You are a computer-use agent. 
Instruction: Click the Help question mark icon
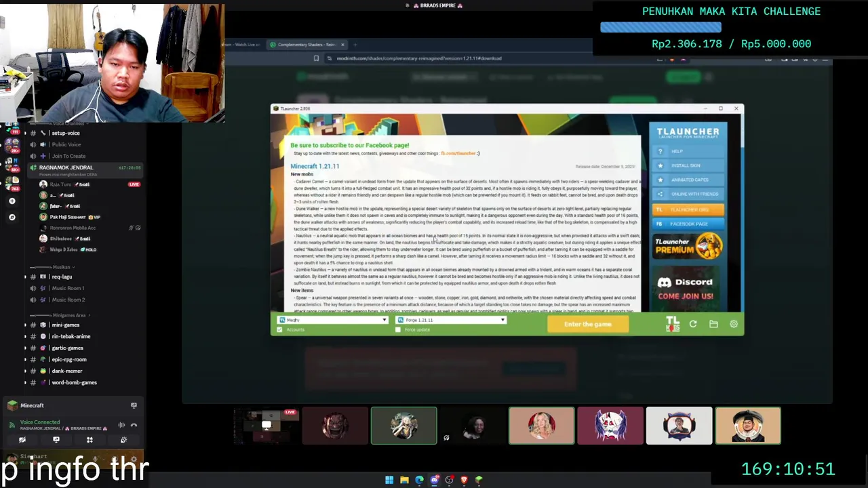click(660, 151)
